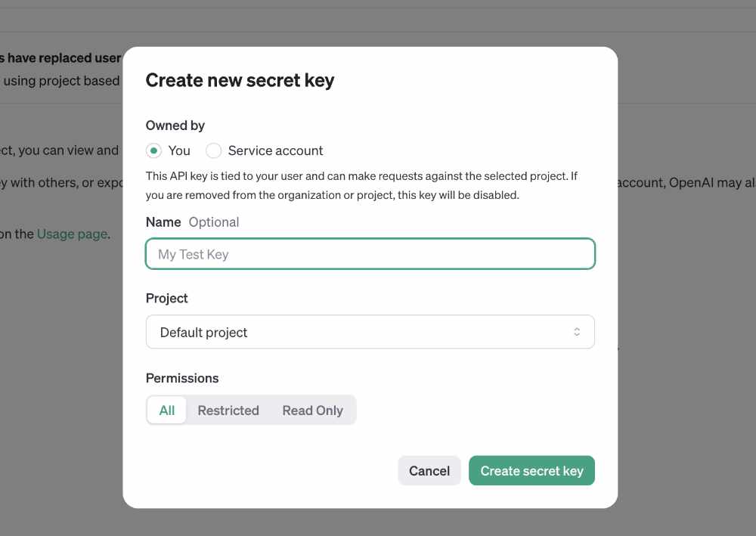Click the up-down chevron icon in Project selector
This screenshot has width=756, height=536.
[577, 332]
